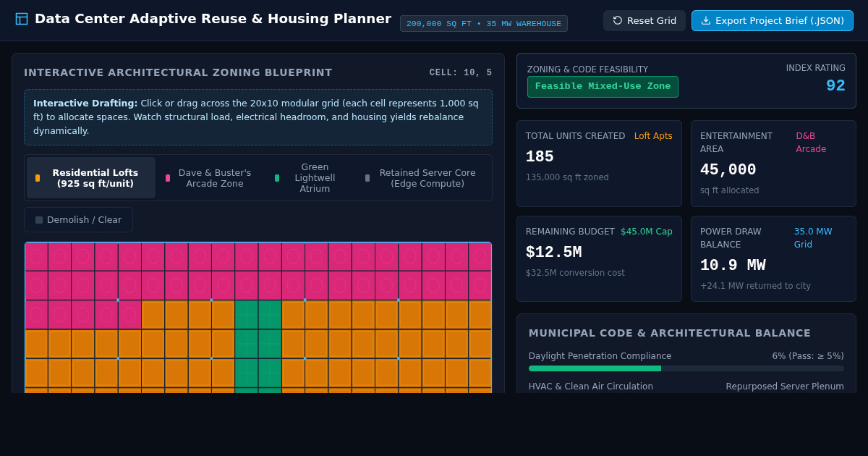Viewport: 868px width, 456px height.
Task: Click Interactive Architectural Zoning Blueprint heading
Action: coord(178,72)
